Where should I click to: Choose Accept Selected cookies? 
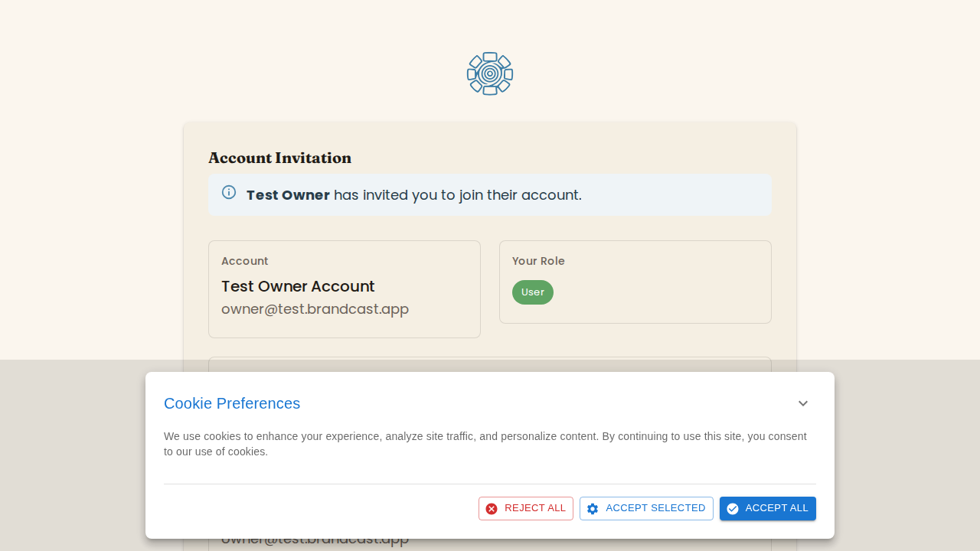click(x=646, y=508)
